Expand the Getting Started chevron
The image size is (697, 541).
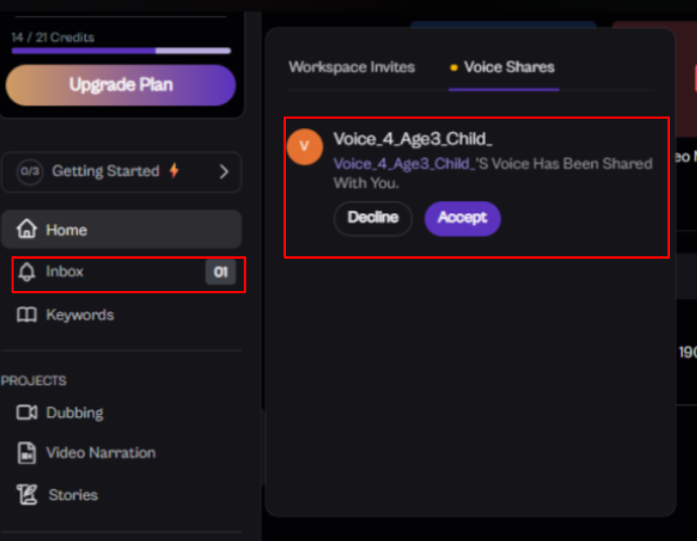(x=223, y=171)
